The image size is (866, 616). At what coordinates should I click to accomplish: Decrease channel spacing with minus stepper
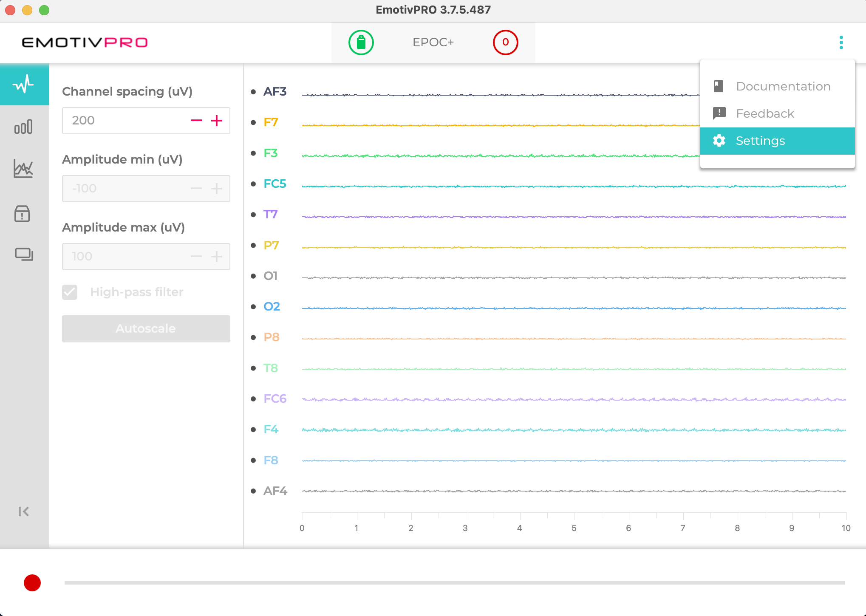tap(196, 121)
